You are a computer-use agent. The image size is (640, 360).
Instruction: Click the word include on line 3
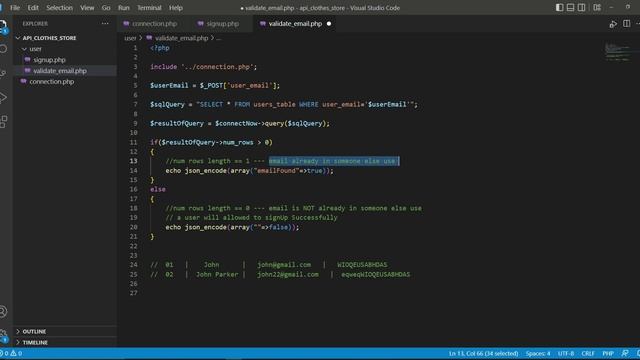tap(164, 67)
